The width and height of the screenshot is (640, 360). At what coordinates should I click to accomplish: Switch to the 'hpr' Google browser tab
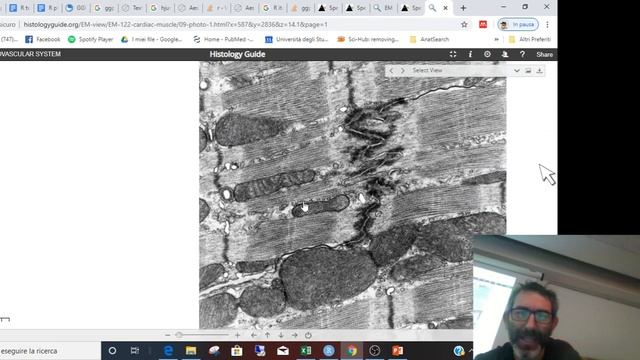tap(160, 8)
